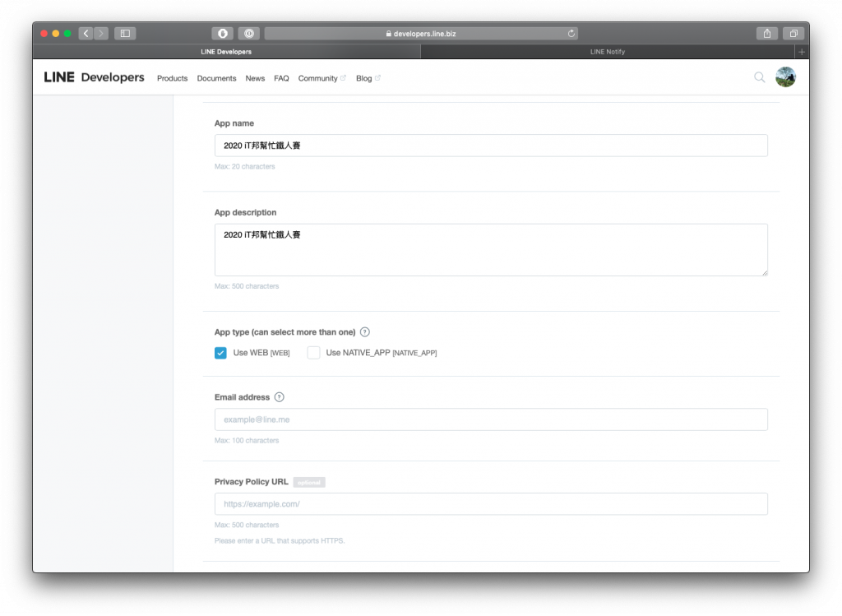This screenshot has height=616, width=842.
Task: Uncheck the Use WEB checkbox
Action: click(x=220, y=353)
